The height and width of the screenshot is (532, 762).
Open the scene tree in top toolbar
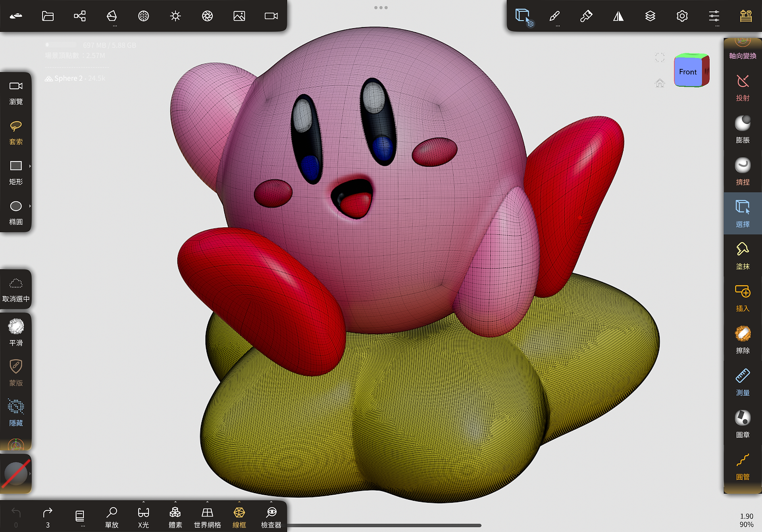pos(80,16)
